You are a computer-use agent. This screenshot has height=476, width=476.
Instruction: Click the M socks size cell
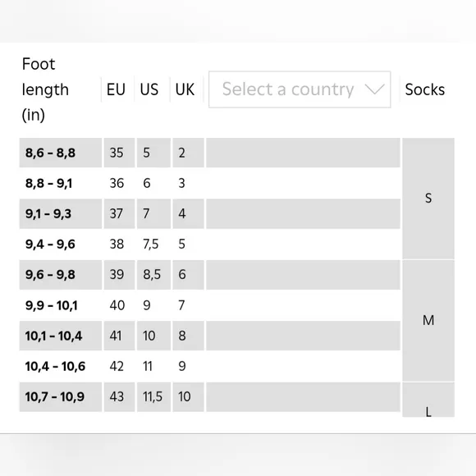click(428, 321)
